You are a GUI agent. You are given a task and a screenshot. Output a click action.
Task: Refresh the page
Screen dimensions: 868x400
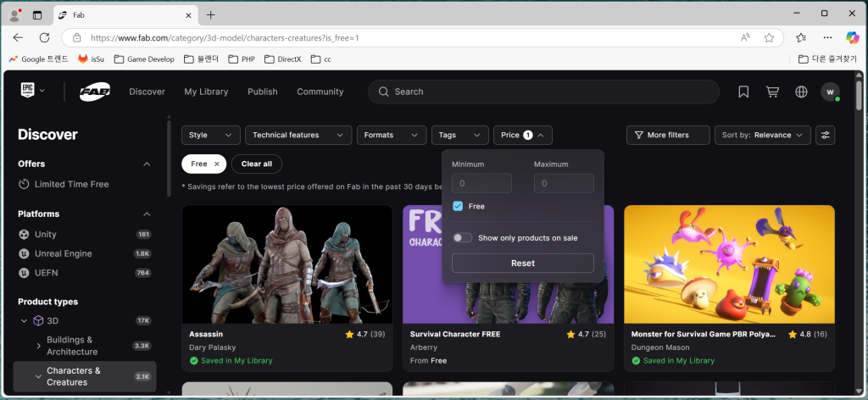click(44, 37)
